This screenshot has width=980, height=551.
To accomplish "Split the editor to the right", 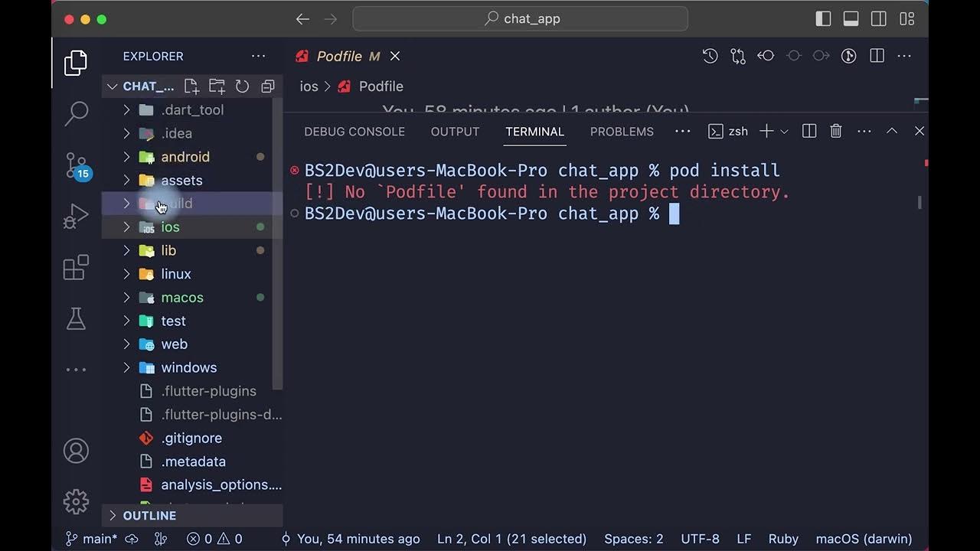I will [877, 56].
